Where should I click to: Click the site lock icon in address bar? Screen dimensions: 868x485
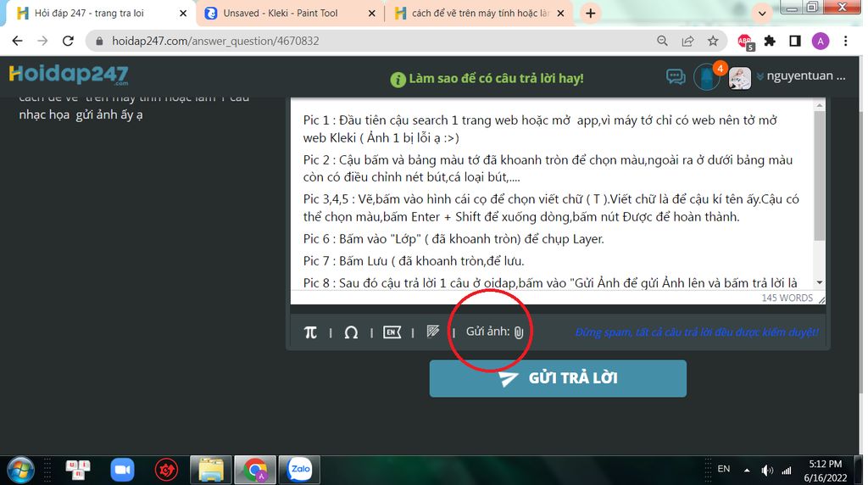pos(100,41)
